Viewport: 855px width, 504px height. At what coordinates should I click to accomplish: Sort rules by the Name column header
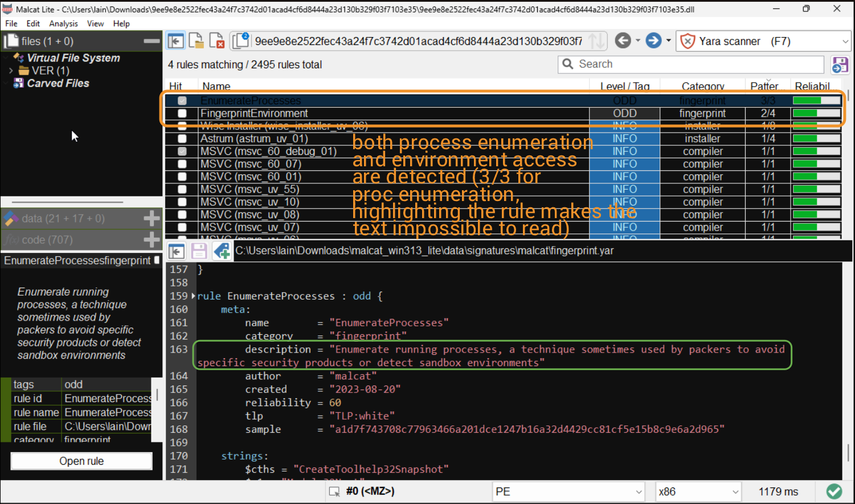[216, 86]
